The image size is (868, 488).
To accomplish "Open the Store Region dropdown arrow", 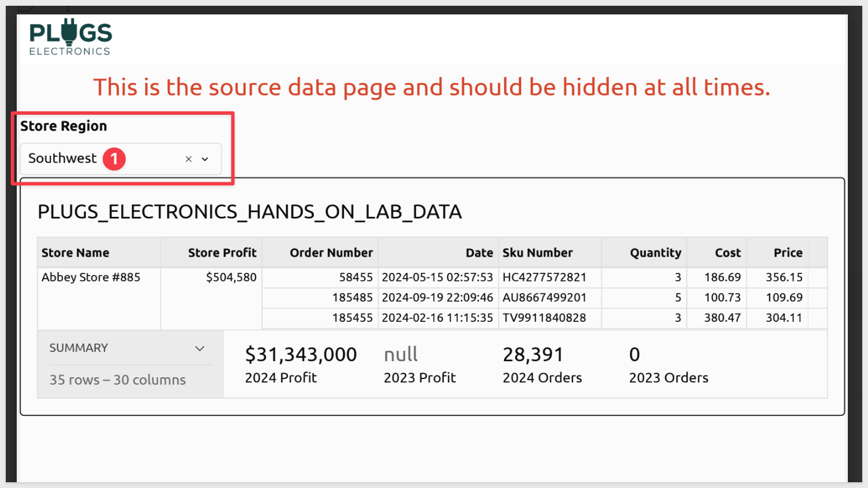I will [x=205, y=159].
